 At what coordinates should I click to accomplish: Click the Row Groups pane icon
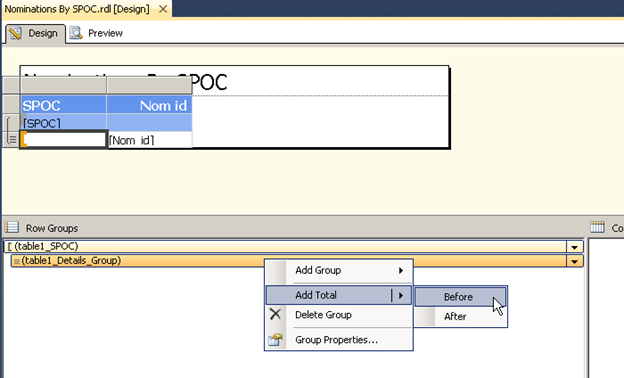tap(12, 227)
